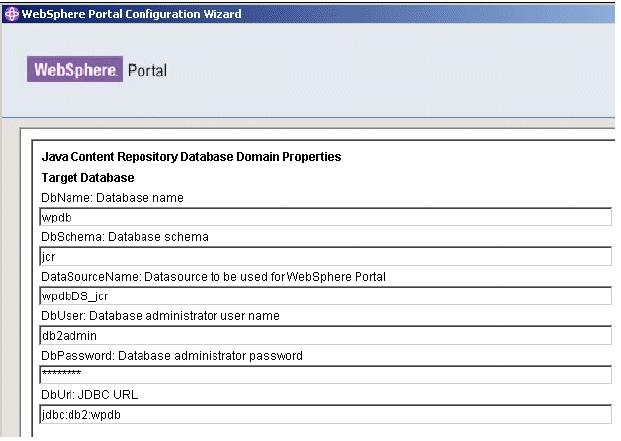Focus the DbUser field with db2admin

(x=326, y=335)
